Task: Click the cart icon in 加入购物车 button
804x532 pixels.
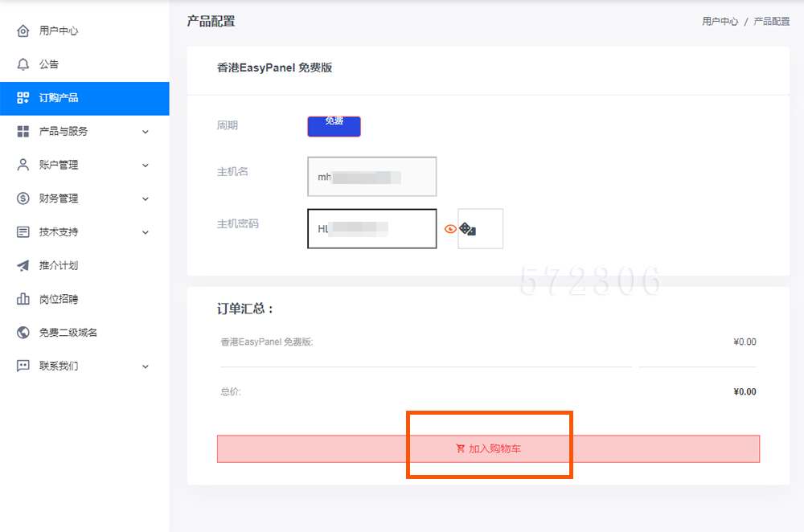Action: (461, 448)
